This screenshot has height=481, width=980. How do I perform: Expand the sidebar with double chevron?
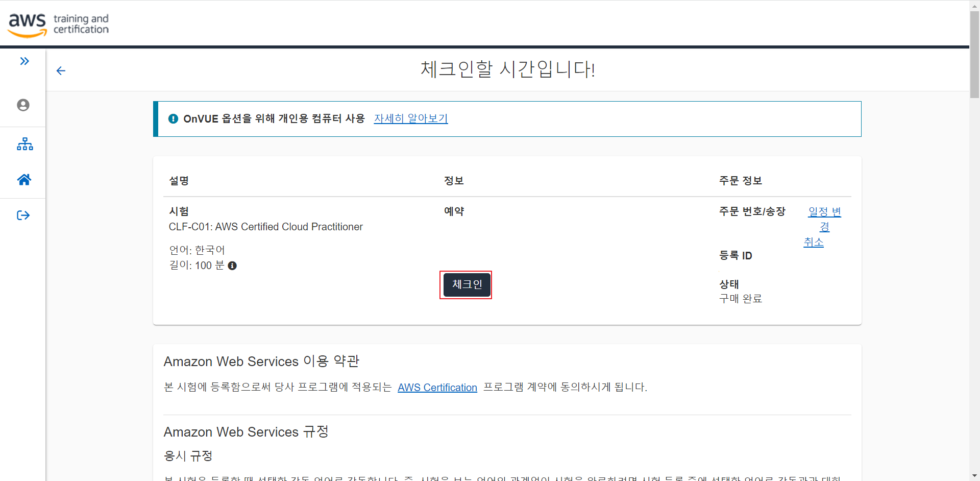click(24, 61)
